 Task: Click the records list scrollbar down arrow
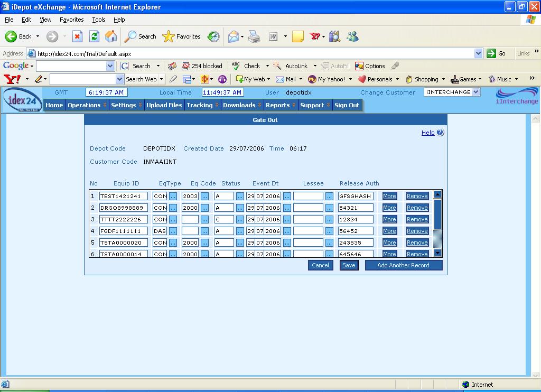click(x=437, y=253)
